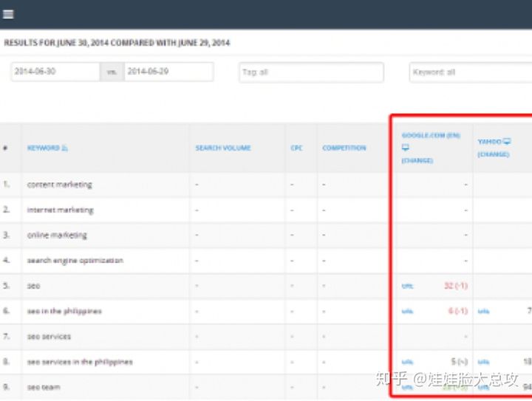The height and width of the screenshot is (401, 532).
Task: Open Google urls link for 'seo in the philippines'
Action: (407, 311)
